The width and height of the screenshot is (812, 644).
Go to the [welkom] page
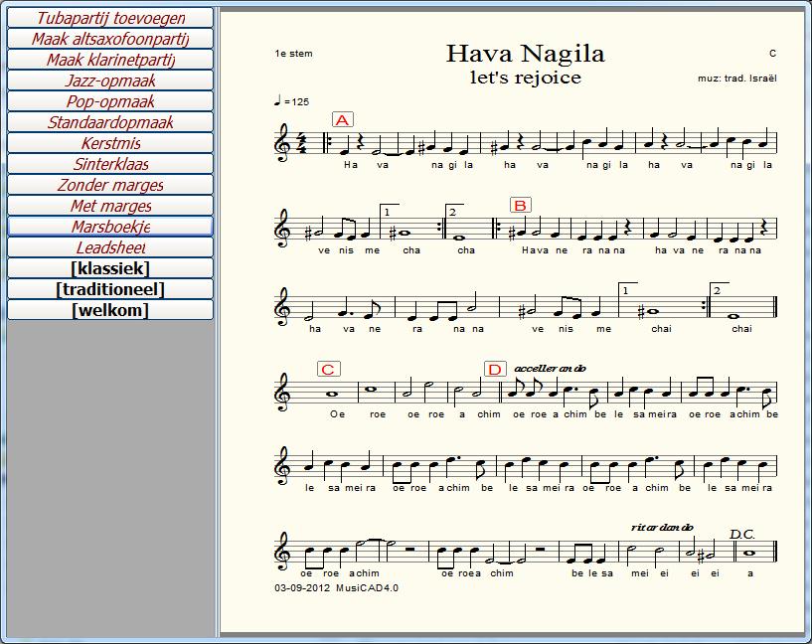click(x=110, y=310)
